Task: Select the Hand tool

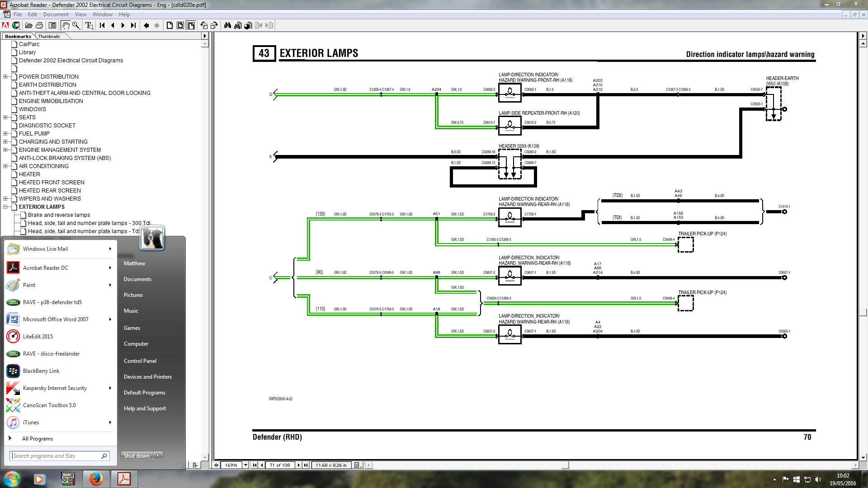Action: pos(66,25)
